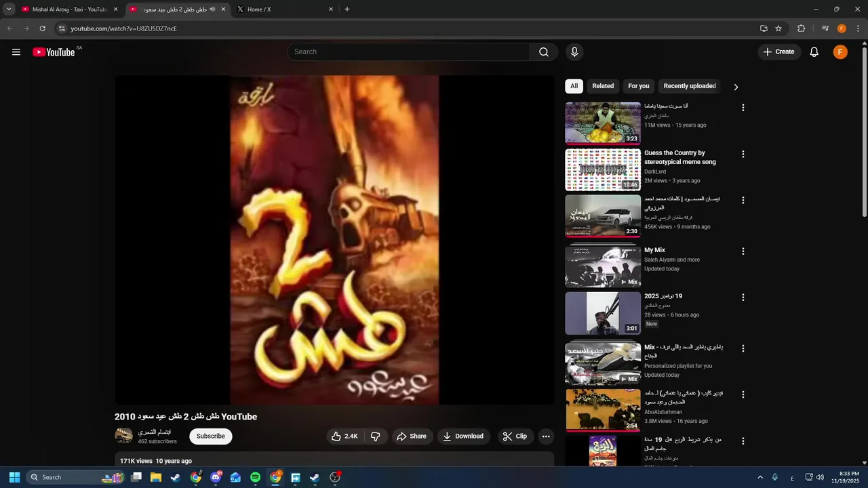This screenshot has width=868, height=488.
Task: Open Guess the Country video thumbnail
Action: click(x=603, y=170)
